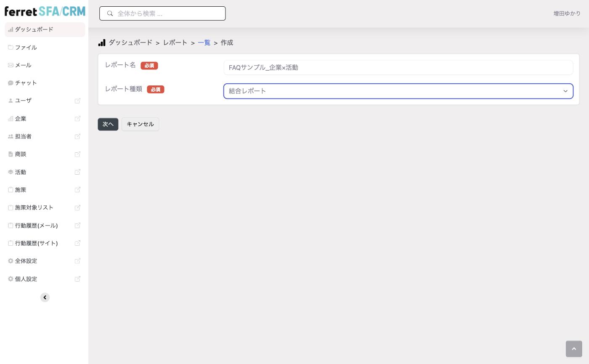The width and height of the screenshot is (589, 364).
Task: Click the scroll-to-top arrow button
Action: (x=574, y=349)
